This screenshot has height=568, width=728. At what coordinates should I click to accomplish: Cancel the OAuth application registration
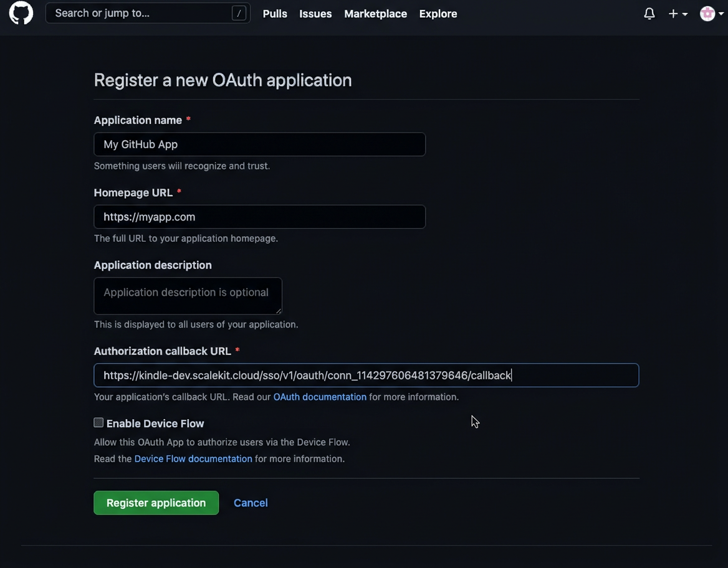250,503
